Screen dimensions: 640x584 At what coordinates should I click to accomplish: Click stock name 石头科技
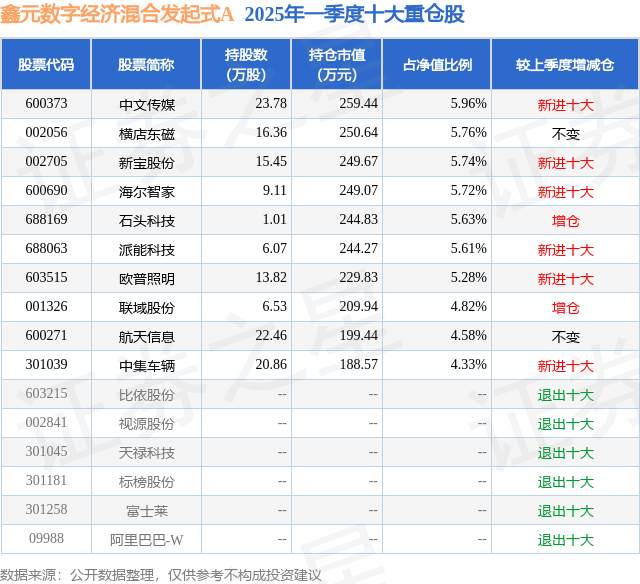pyautogui.click(x=147, y=221)
